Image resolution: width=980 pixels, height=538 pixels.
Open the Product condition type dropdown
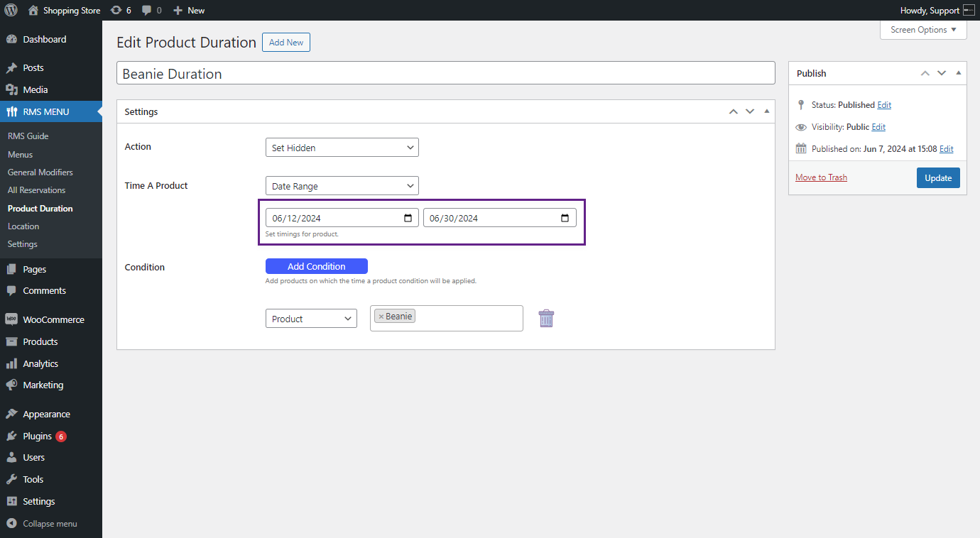(311, 319)
